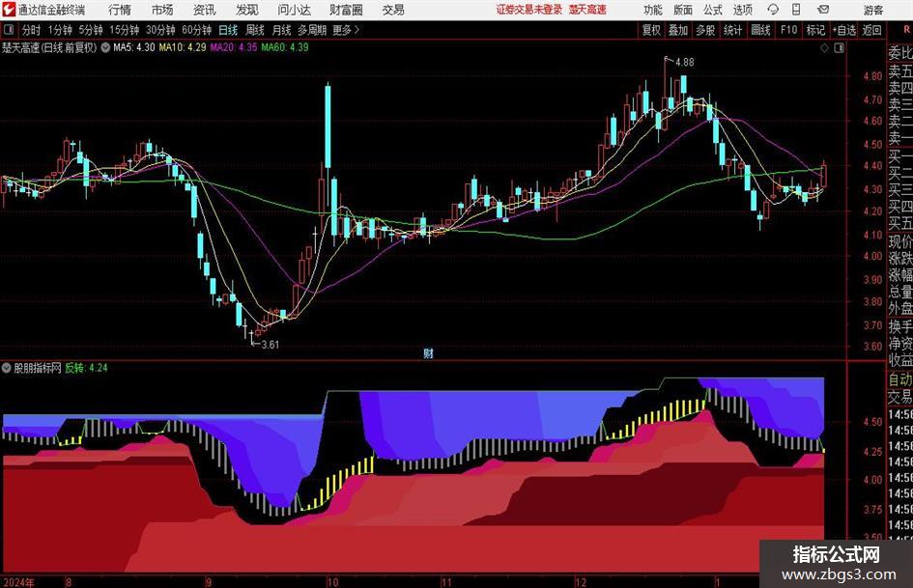913x588 pixels.
Task: Switch to 5分钟 period
Action: pos(91,30)
